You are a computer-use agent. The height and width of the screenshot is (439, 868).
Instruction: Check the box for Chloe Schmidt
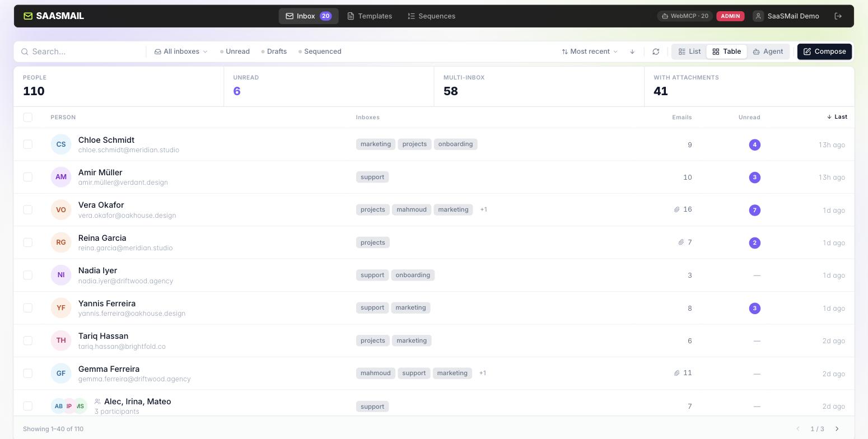pos(27,144)
